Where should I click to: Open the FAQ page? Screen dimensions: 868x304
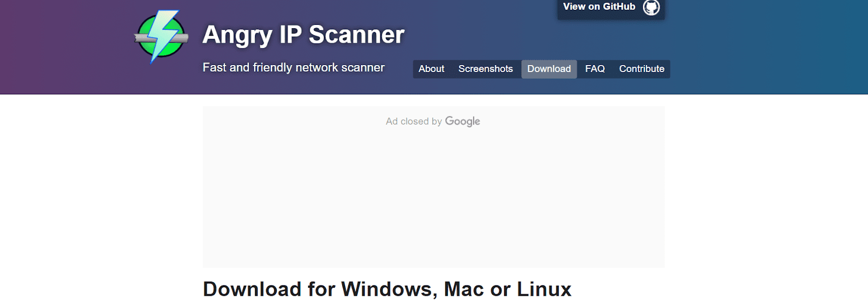[x=595, y=69]
